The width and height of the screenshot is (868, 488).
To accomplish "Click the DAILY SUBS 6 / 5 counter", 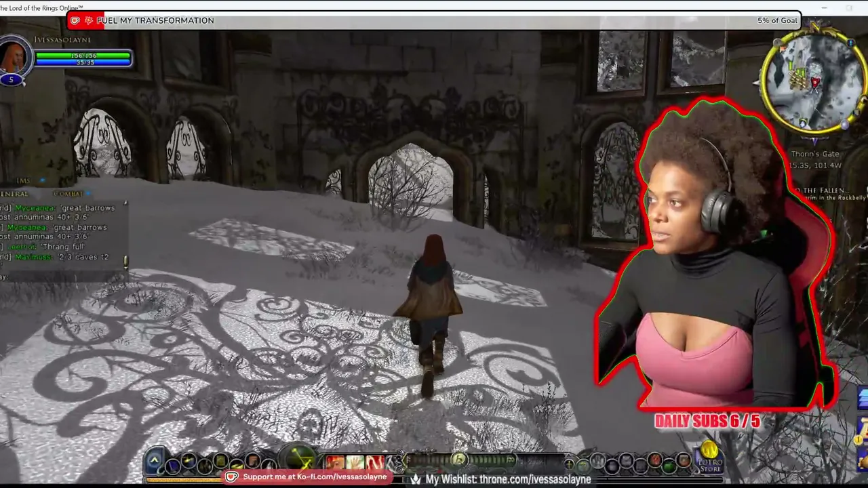I will tap(707, 422).
